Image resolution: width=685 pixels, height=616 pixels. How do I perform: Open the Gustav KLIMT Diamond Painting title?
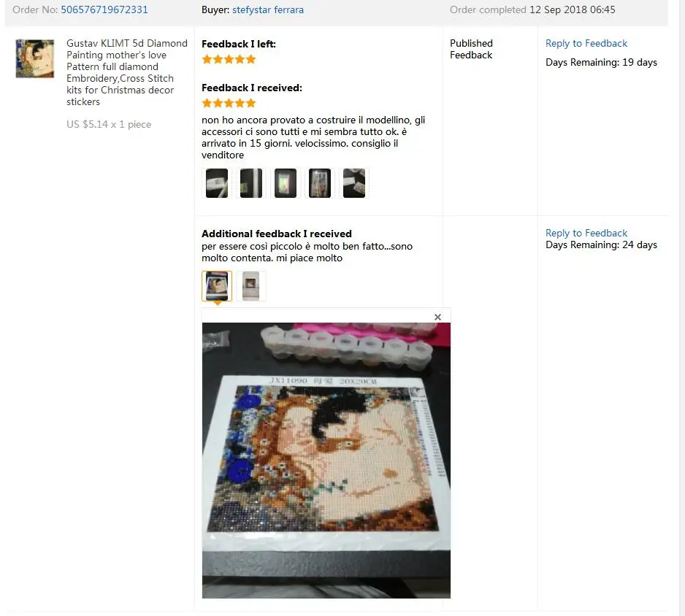pos(126,72)
